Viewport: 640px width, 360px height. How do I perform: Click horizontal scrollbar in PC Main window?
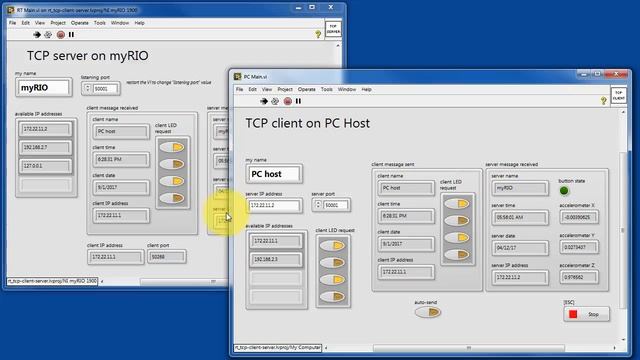[x=469, y=348]
